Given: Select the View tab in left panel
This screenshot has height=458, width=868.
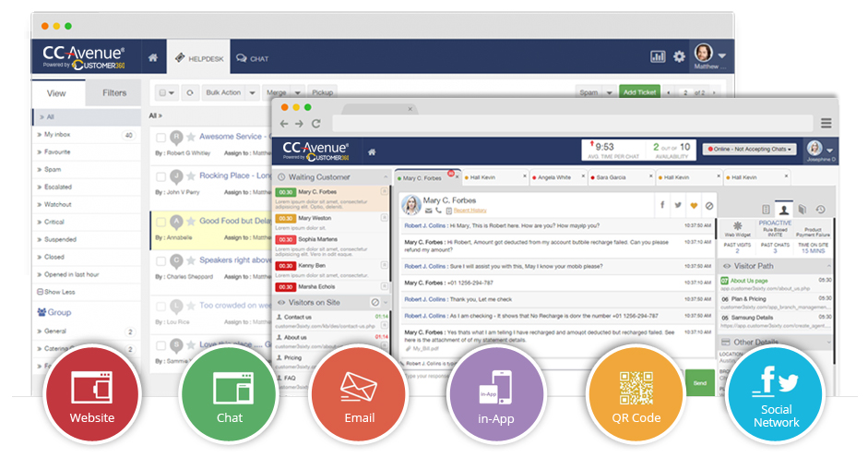Looking at the screenshot, I should (57, 93).
